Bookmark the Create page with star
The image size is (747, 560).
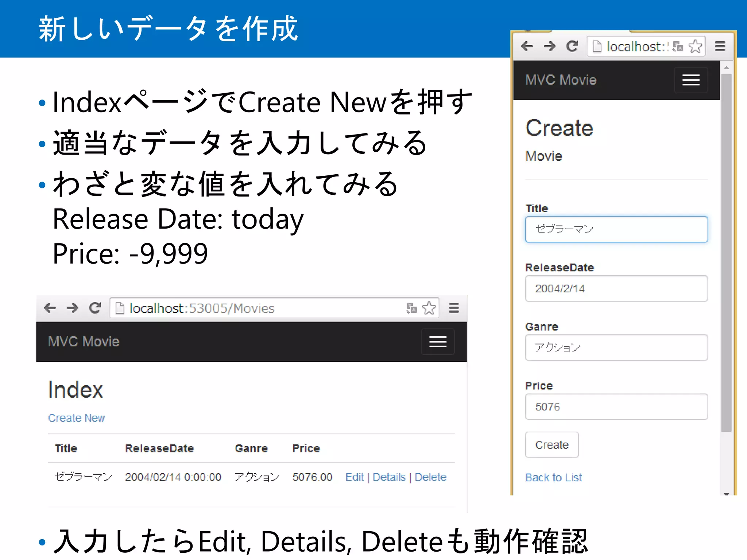tap(695, 46)
